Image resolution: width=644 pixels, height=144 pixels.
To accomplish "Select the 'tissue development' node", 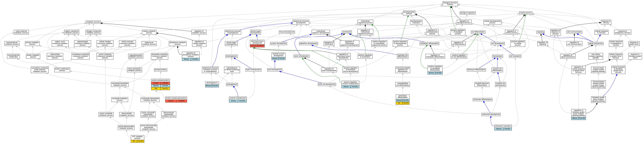I will pyautogui.click(x=287, y=32).
